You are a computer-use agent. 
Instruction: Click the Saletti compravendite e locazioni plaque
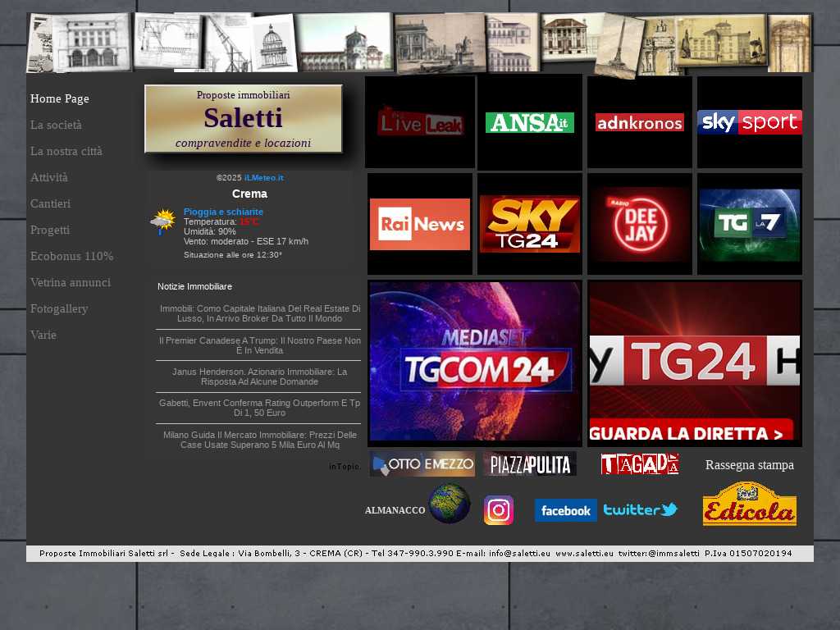click(x=243, y=118)
